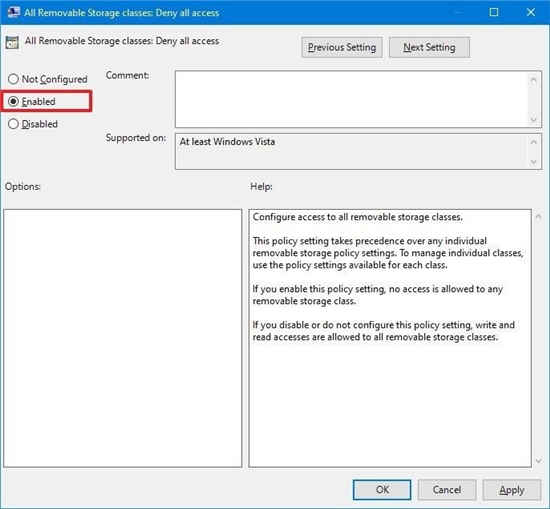550x509 pixels.
Task: Click inside the empty Options pane
Action: pos(123,338)
